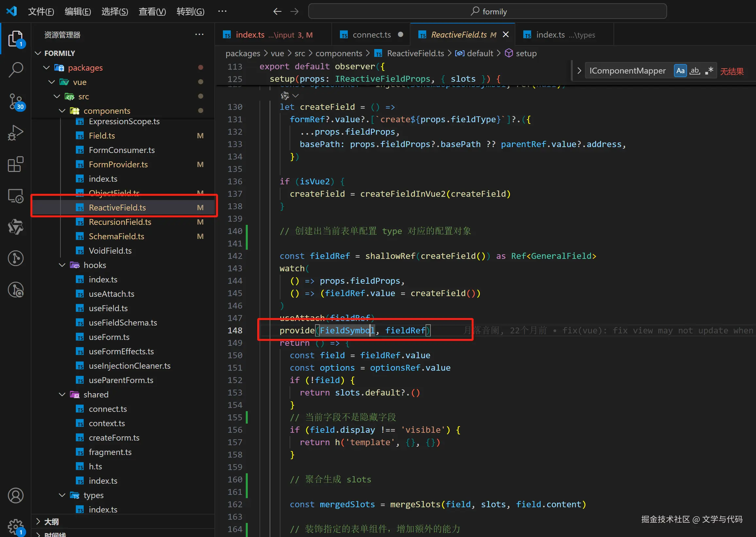Open the 查看(V) menu
Image resolution: width=756 pixels, height=537 pixels.
tap(152, 11)
